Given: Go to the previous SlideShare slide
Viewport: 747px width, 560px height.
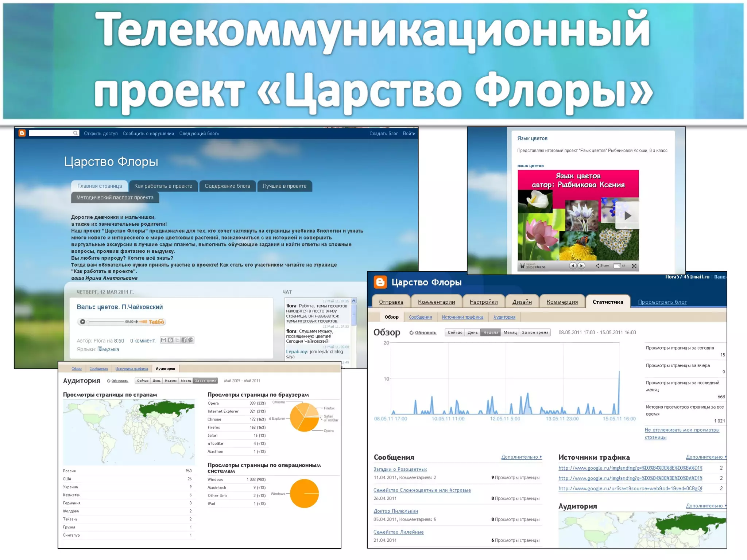Looking at the screenshot, I should tap(573, 266).
